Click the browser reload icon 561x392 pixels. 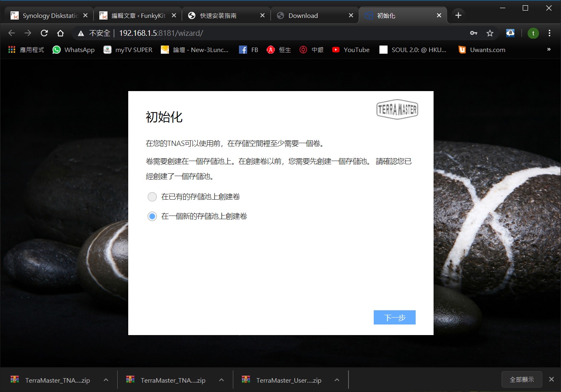point(44,33)
